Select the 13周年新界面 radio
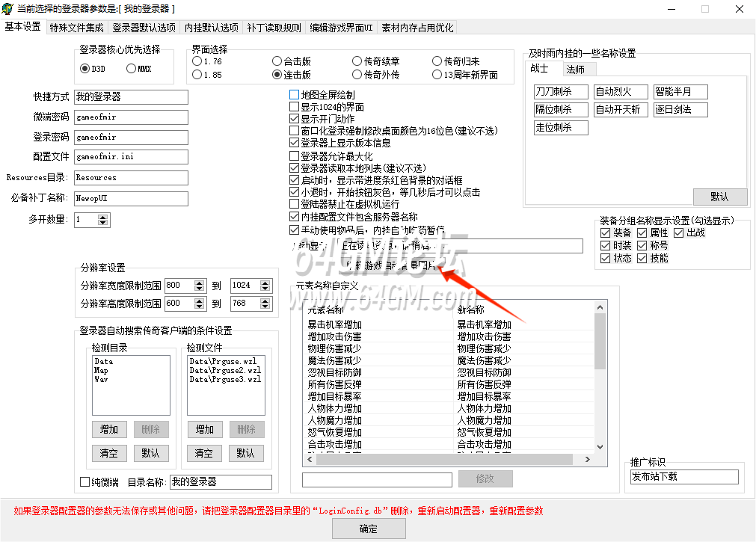 pos(465,75)
